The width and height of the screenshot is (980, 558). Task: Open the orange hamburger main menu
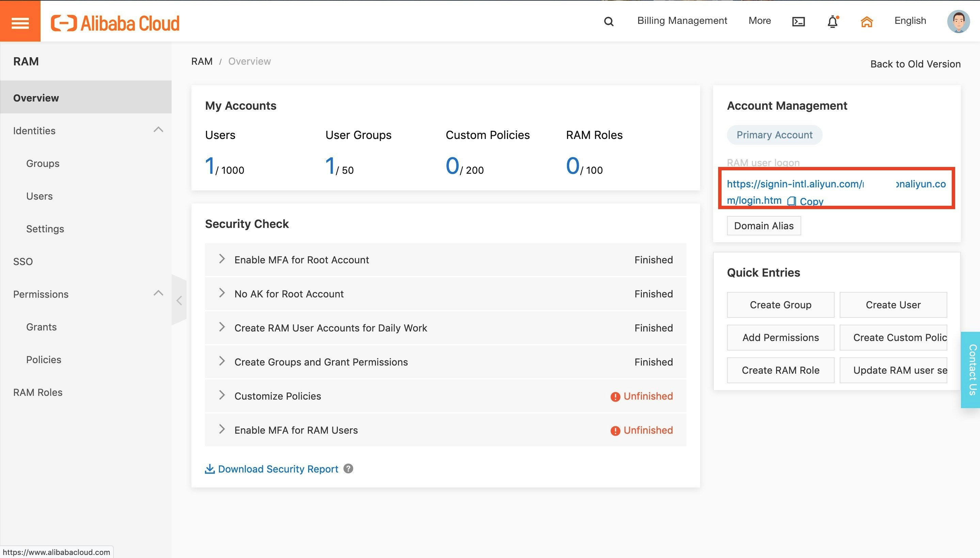pos(20,21)
